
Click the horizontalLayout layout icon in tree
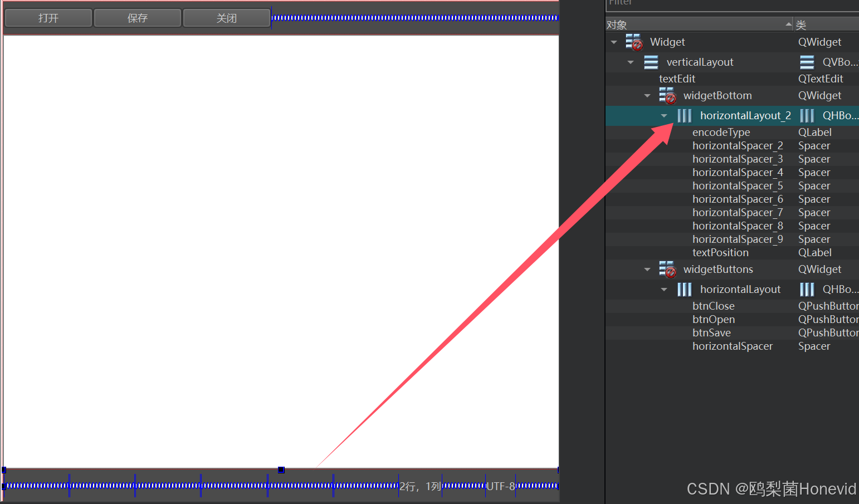[685, 290]
